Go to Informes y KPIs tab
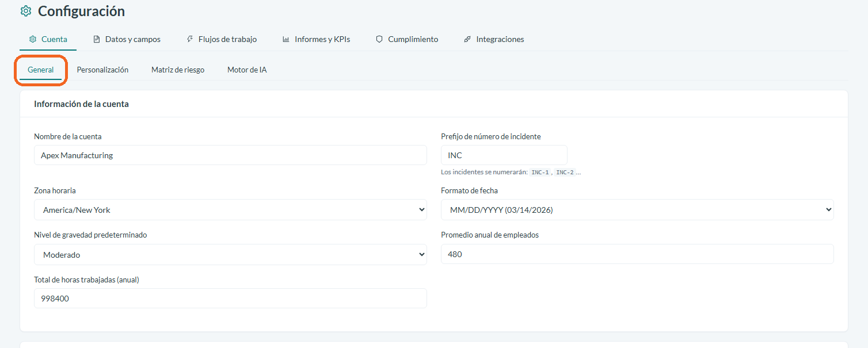Viewport: 868px width, 348px height. pos(316,39)
